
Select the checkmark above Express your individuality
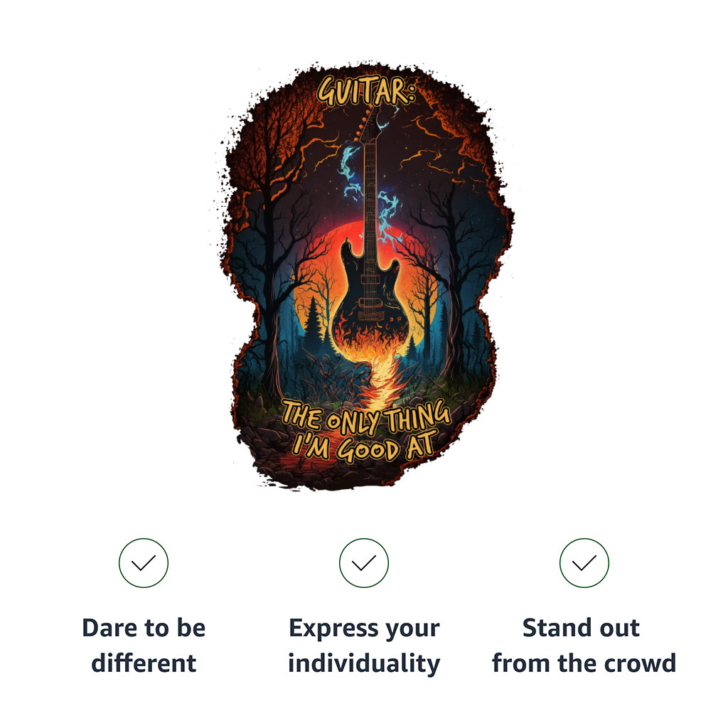[x=364, y=563]
